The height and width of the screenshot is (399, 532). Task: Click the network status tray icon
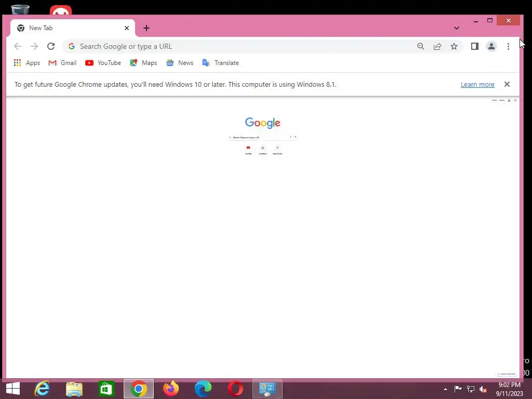click(471, 389)
